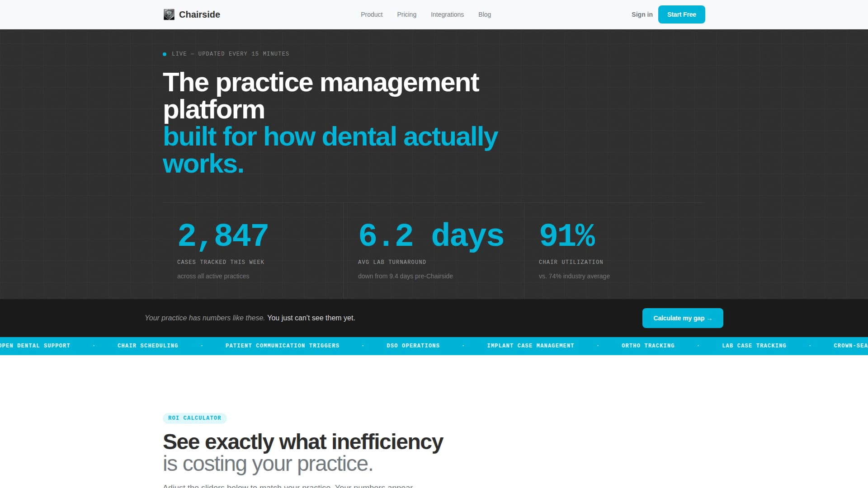Open the Chairside brand name link
The height and width of the screenshot is (488, 868).
[199, 14]
